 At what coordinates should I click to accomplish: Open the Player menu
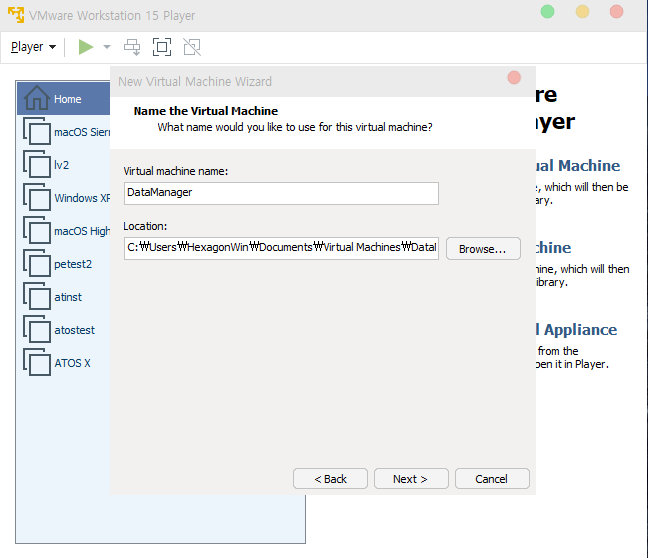coord(33,47)
